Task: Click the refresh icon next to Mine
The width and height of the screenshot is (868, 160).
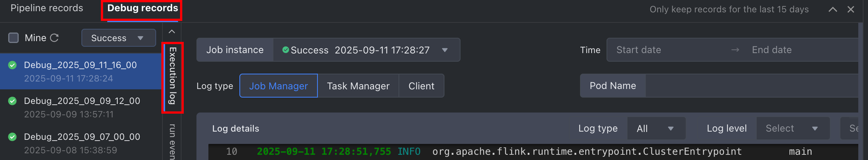Action: [54, 38]
